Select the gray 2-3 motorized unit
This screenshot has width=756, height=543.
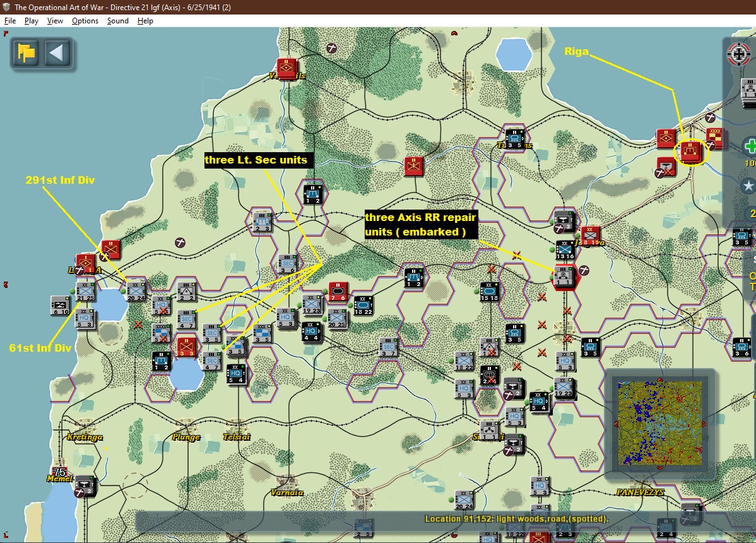click(263, 222)
